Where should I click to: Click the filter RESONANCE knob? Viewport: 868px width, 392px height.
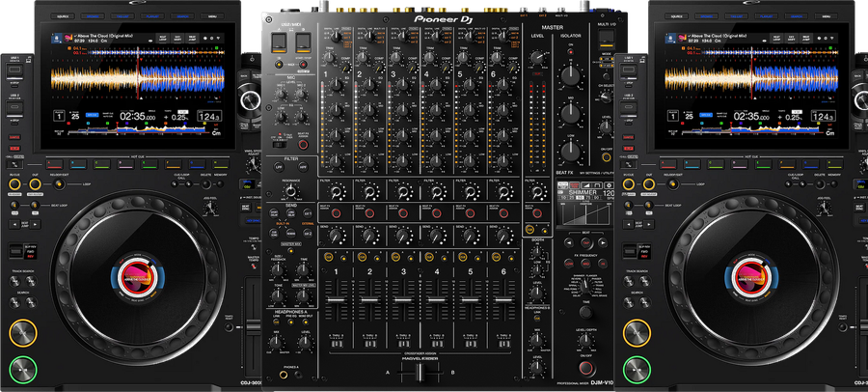[x=290, y=192]
